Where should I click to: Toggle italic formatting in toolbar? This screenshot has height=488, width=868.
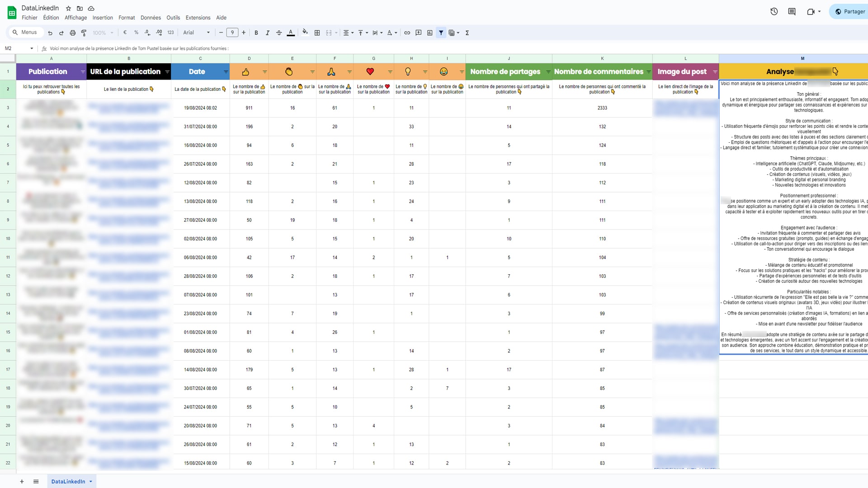pyautogui.click(x=268, y=32)
